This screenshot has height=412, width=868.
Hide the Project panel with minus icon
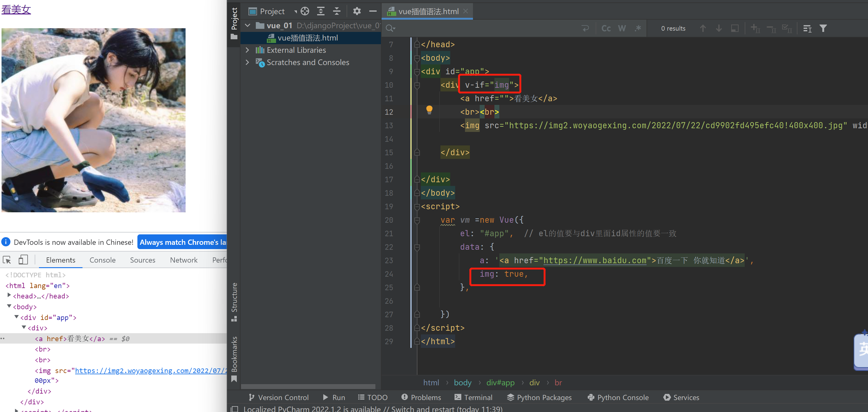pos(373,11)
